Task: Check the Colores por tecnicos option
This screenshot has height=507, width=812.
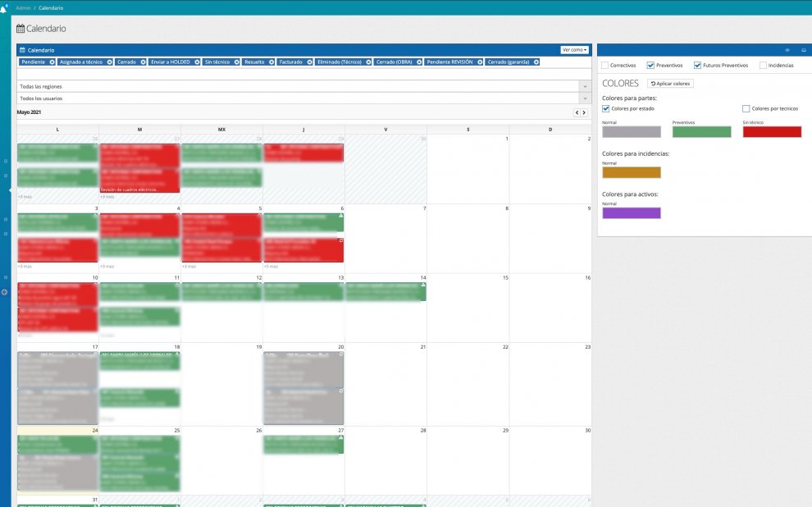Action: click(x=746, y=108)
